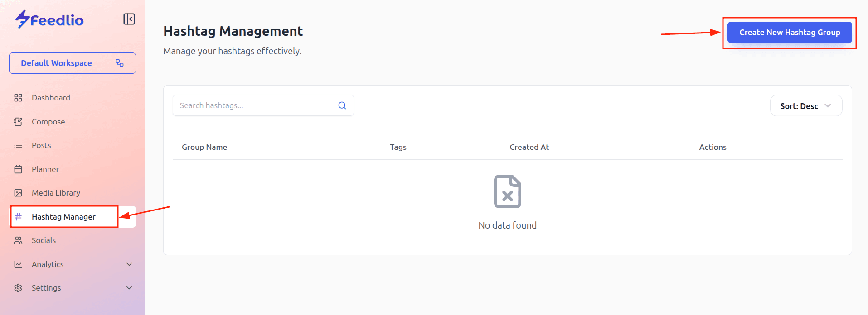868x315 pixels.
Task: Go to Posts in the sidebar
Action: [41, 145]
